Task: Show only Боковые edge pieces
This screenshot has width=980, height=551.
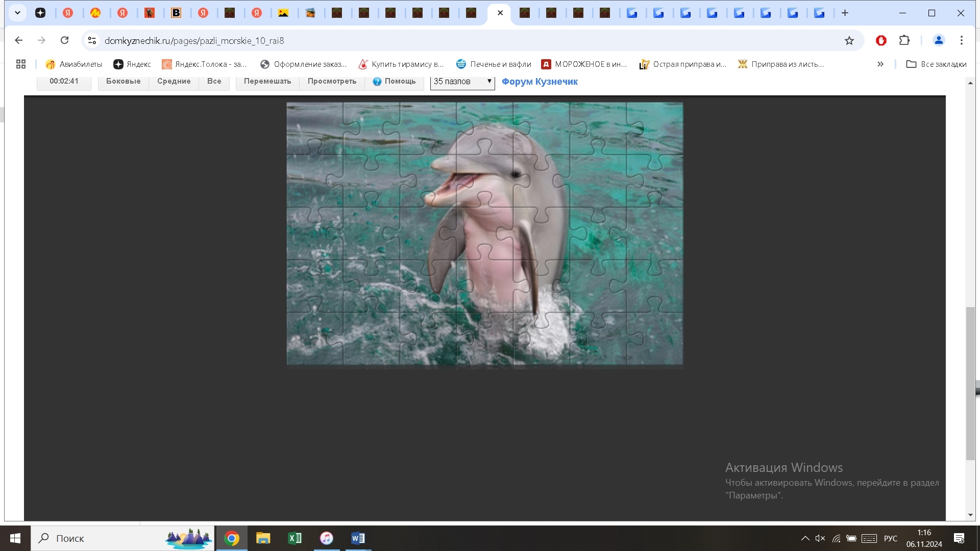Action: [x=123, y=81]
